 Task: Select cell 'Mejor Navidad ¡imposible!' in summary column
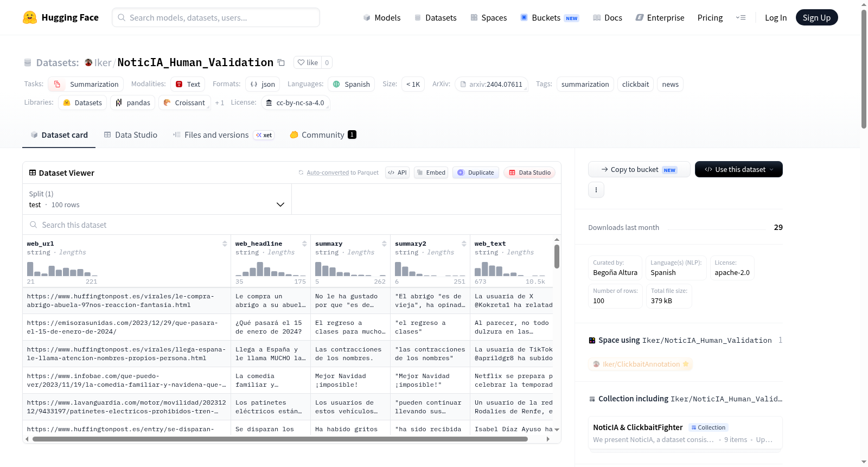pos(350,380)
